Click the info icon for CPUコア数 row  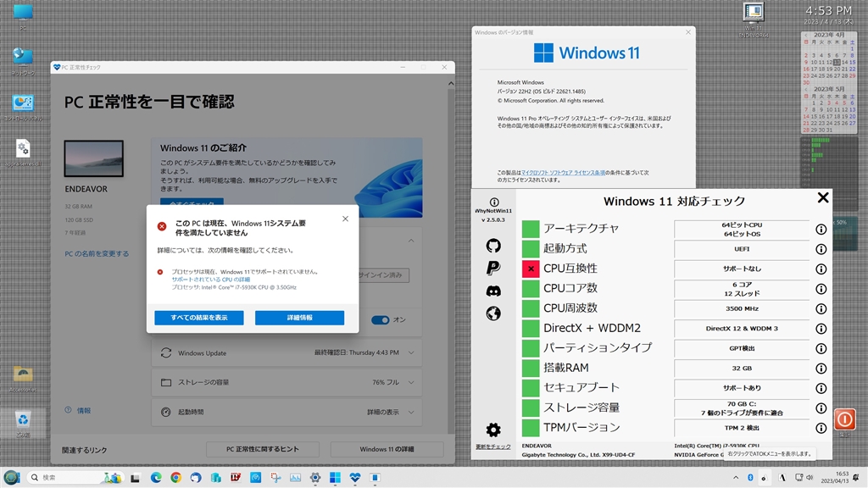(821, 289)
